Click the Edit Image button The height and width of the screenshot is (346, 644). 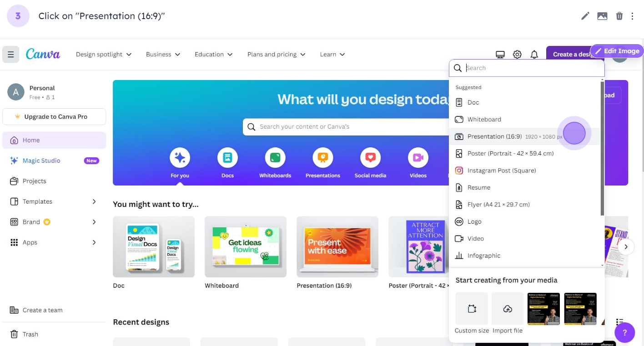[x=617, y=51]
